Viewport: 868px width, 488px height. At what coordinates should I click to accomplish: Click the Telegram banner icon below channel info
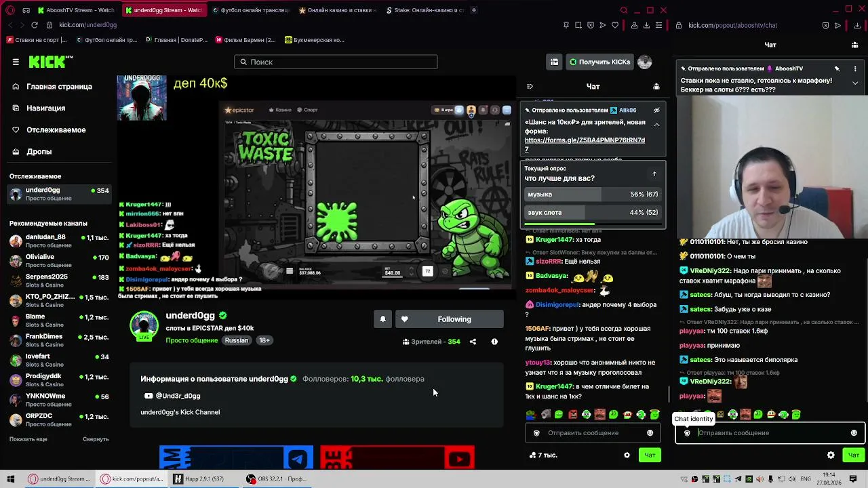[x=298, y=459]
